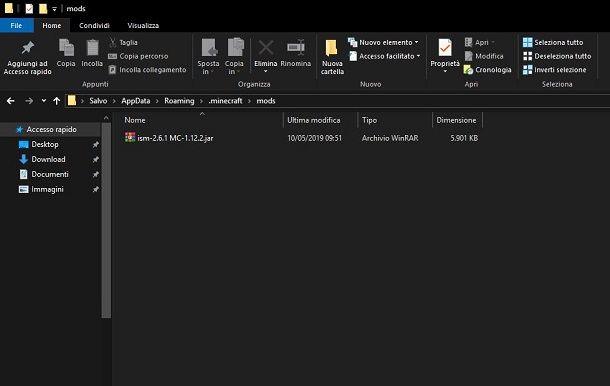Expand chevron between Roaming and .minecraft

click(201, 101)
